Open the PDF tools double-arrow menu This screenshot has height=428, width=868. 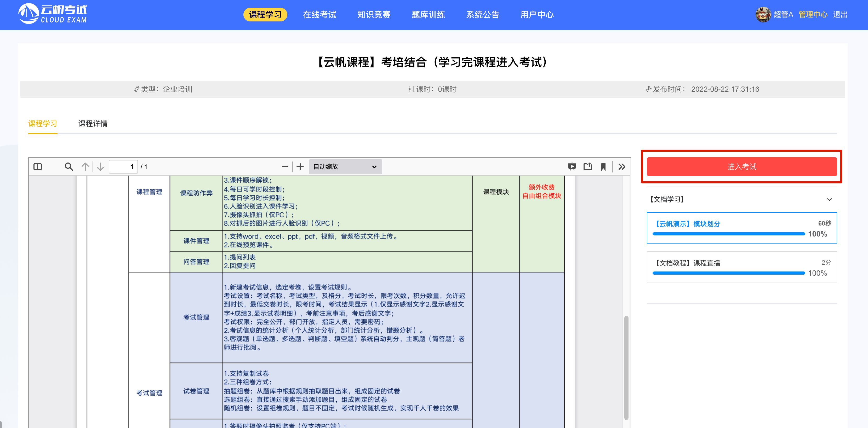point(622,167)
